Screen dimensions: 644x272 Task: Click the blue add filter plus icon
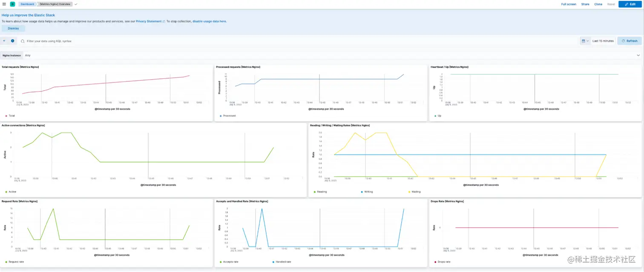point(12,41)
